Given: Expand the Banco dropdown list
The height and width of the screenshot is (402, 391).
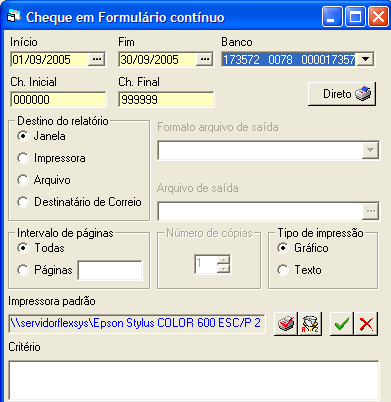Looking at the screenshot, I should (366, 59).
